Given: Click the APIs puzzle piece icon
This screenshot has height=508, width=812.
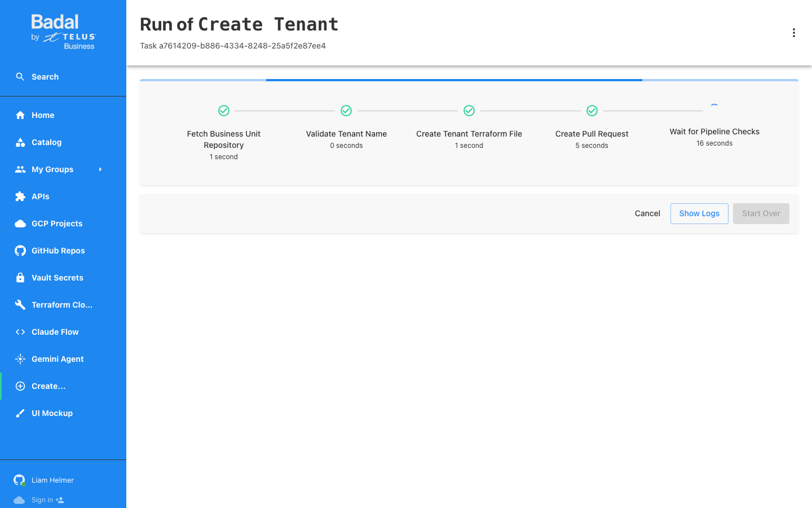Looking at the screenshot, I should (x=20, y=196).
